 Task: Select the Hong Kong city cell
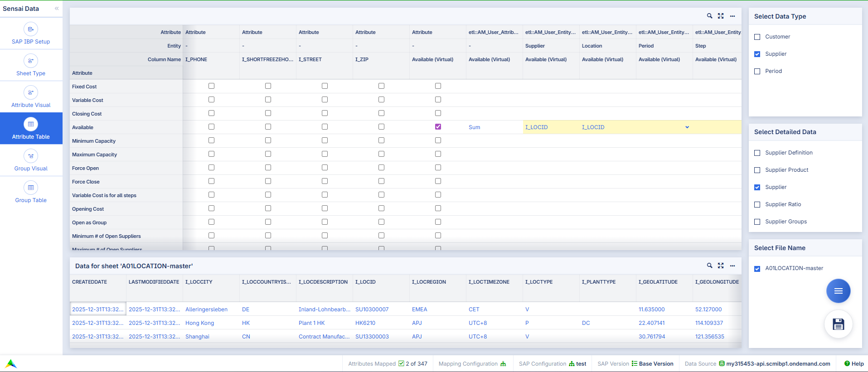199,323
